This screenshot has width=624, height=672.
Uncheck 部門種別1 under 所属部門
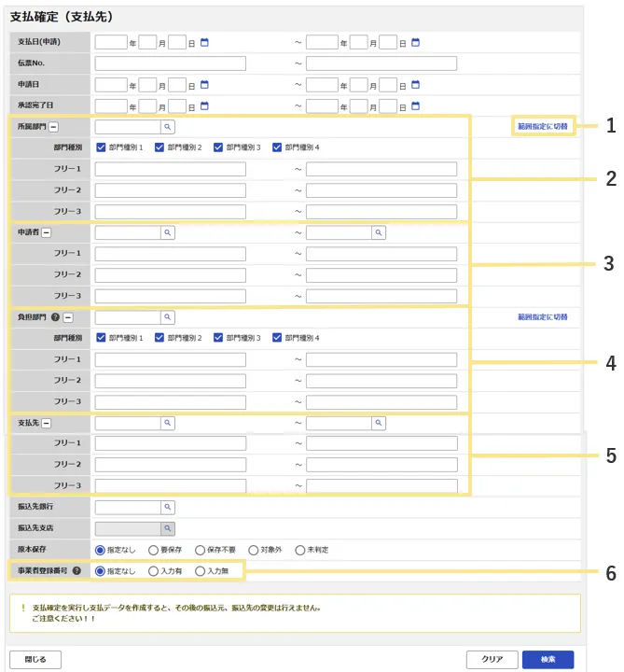click(x=102, y=147)
